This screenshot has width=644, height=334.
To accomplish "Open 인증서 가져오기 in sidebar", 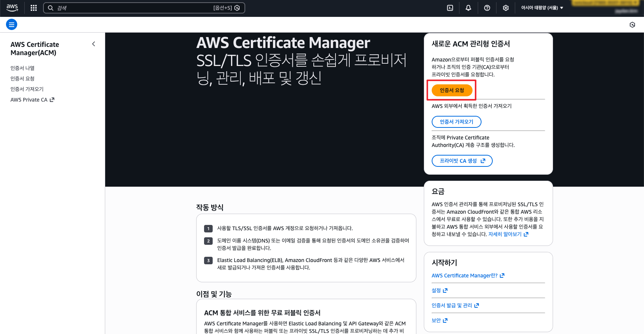I will click(27, 89).
